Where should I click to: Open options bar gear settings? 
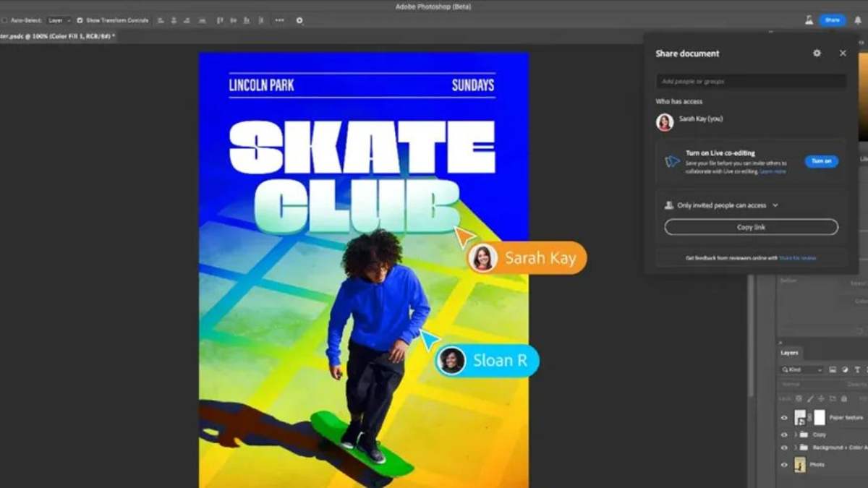pyautogui.click(x=299, y=20)
